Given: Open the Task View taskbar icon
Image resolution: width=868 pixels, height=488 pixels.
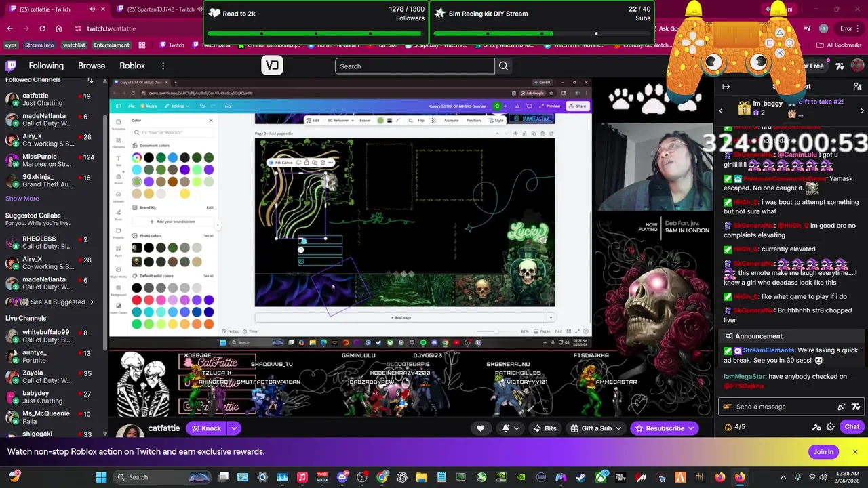Looking at the screenshot, I should point(223,477).
